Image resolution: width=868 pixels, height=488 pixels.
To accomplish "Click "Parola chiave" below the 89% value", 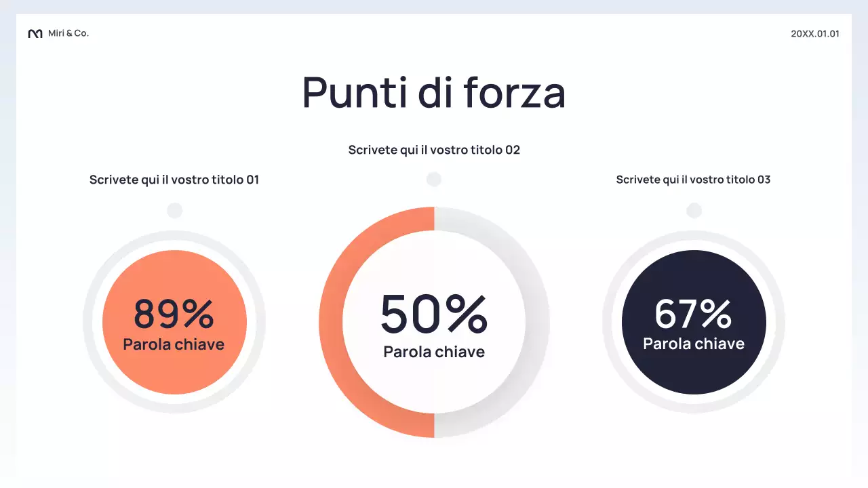I will pyautogui.click(x=174, y=344).
